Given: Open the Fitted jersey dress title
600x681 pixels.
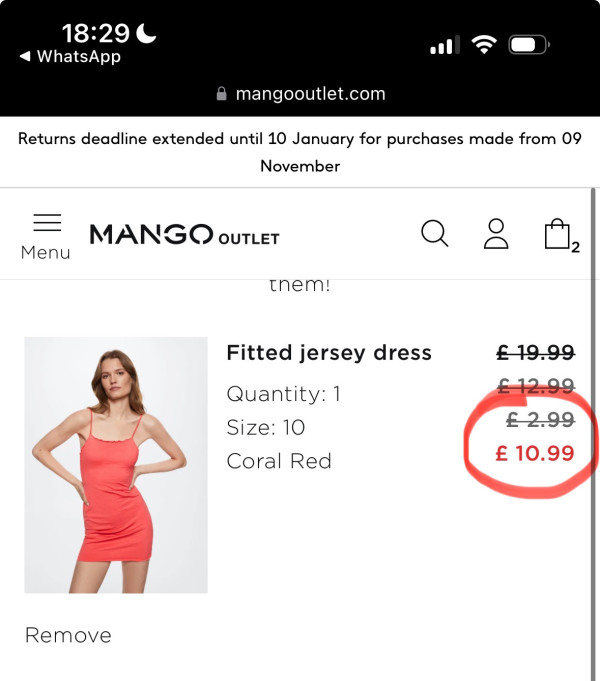Looking at the screenshot, I should [x=329, y=352].
